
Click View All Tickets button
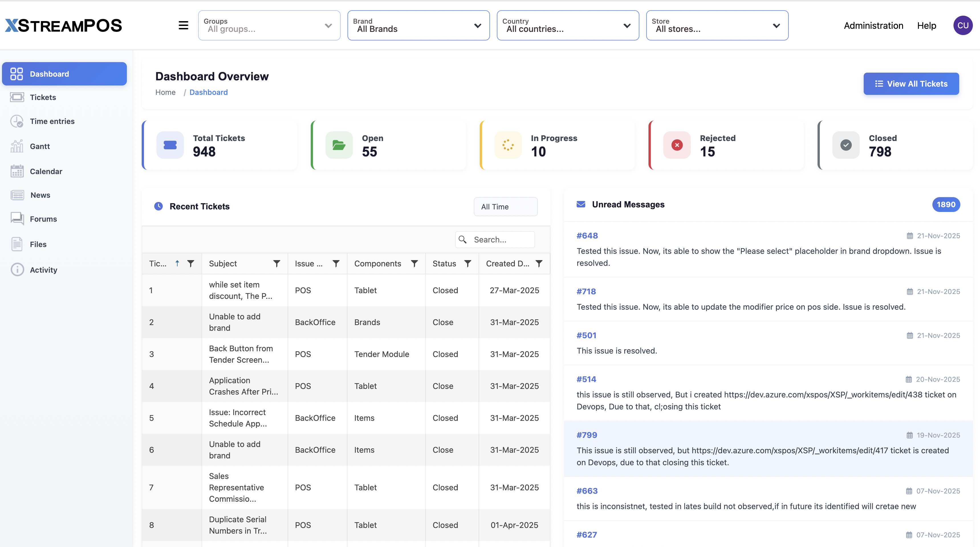(x=911, y=84)
